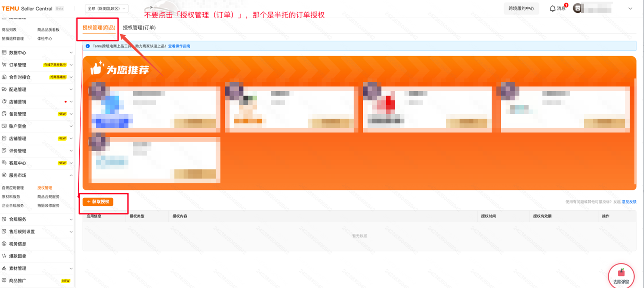Click the 店铺管理 store icon
Image resolution: width=644 pixels, height=288 pixels.
point(4,139)
